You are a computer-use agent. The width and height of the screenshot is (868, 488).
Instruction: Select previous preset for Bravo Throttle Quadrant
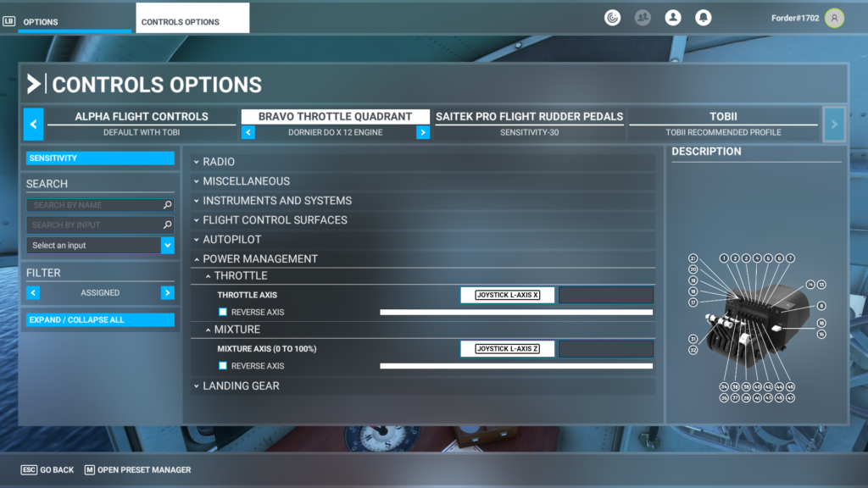pyautogui.click(x=248, y=132)
